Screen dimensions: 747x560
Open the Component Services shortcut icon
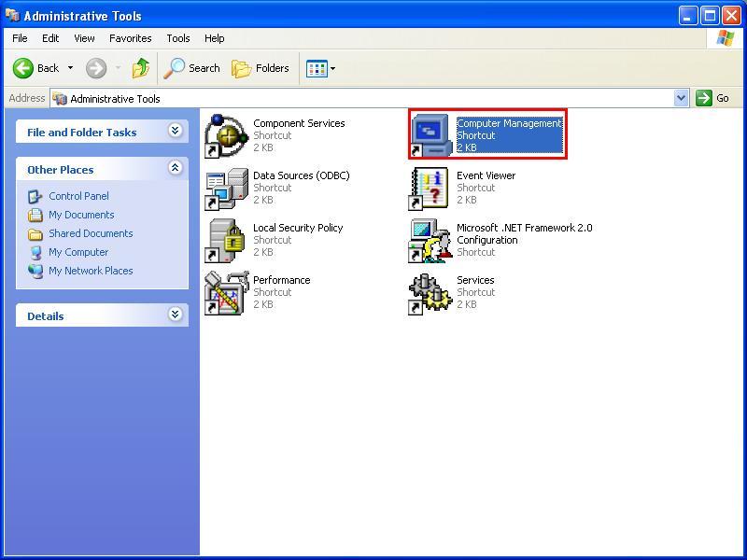click(226, 136)
